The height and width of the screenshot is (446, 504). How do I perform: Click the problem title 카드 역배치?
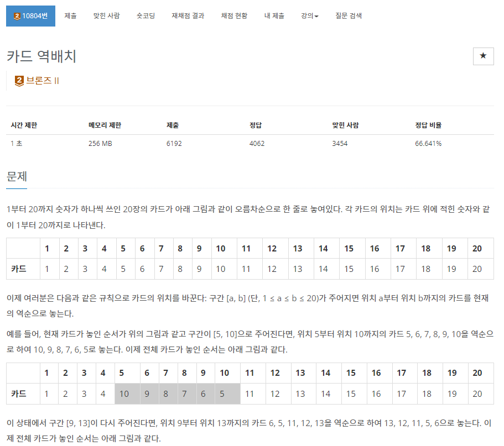tap(41, 56)
